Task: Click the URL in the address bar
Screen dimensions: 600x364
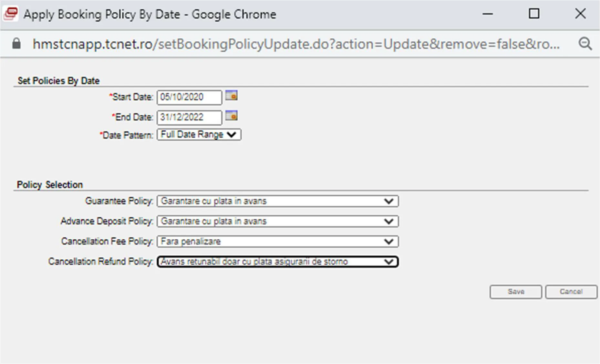Action: (296, 44)
